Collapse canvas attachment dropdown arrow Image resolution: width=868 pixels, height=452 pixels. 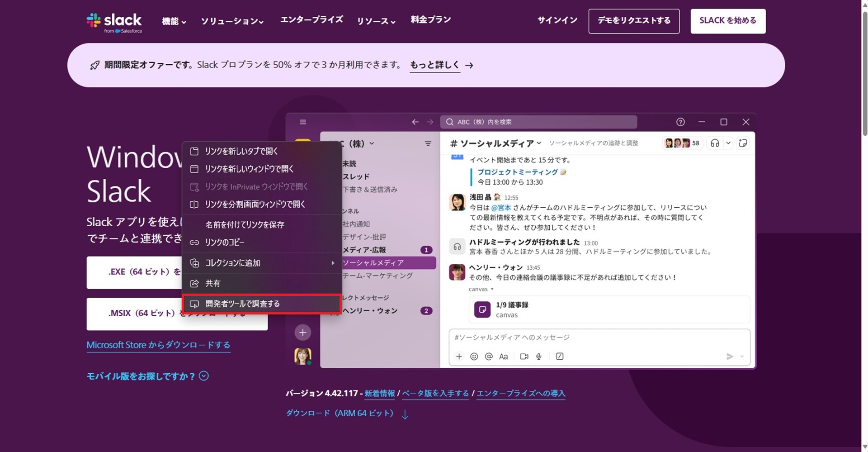tap(492, 289)
